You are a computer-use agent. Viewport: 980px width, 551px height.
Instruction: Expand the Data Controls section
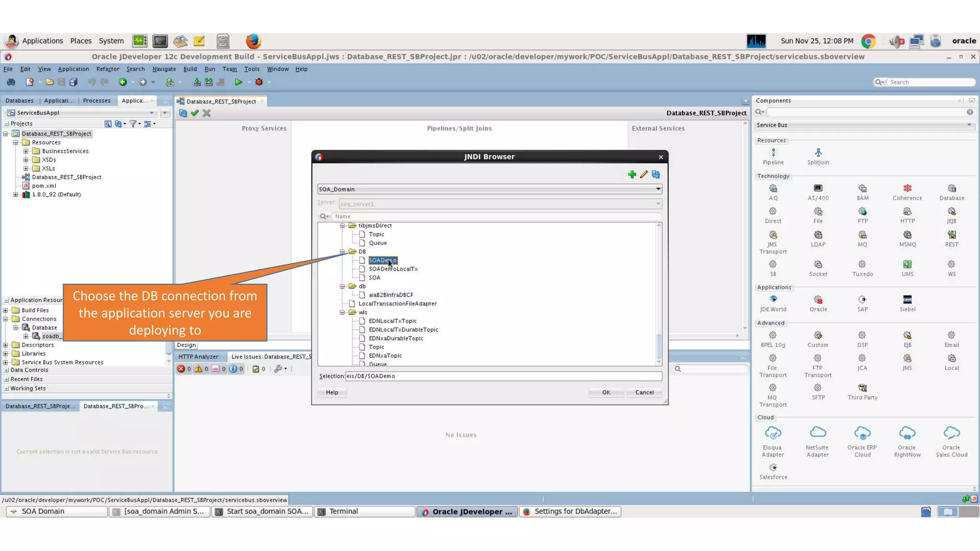tap(7, 370)
